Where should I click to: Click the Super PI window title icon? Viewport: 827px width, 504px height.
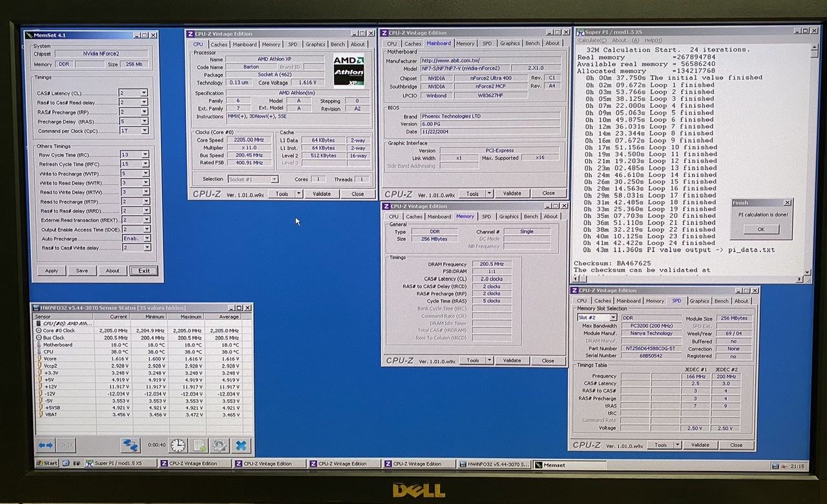coord(580,32)
